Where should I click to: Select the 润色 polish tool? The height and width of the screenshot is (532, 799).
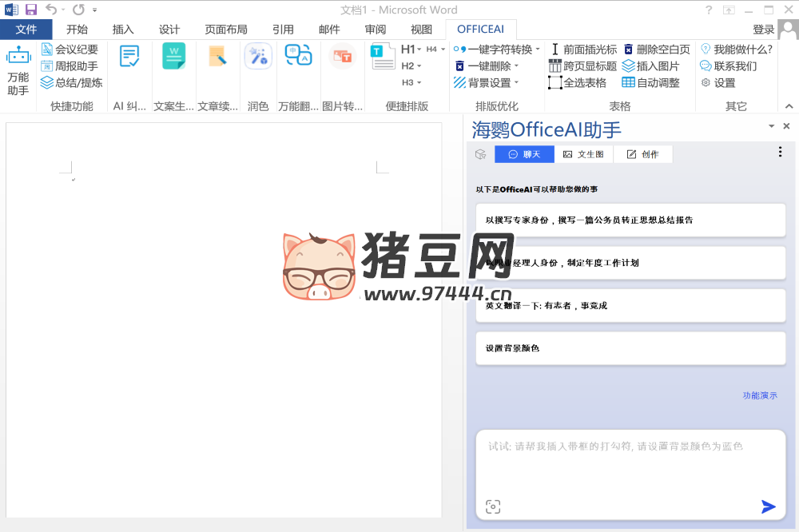point(258,57)
